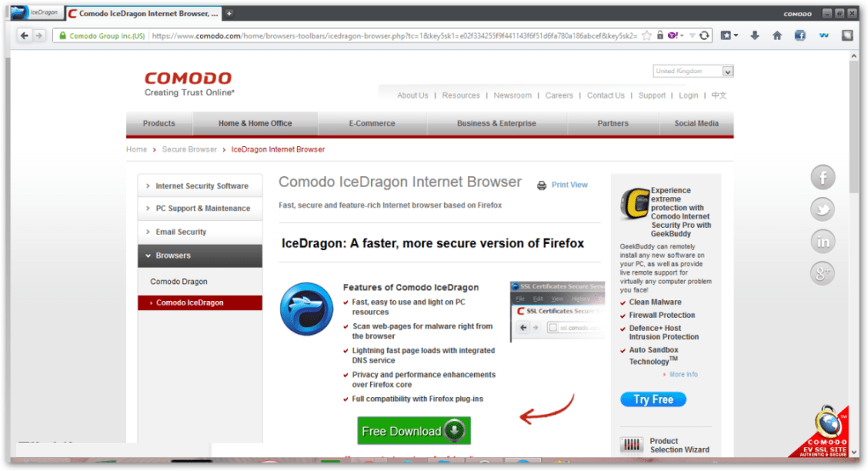Share page via Google Plus round icon
Screen dimensions: 868x471
pos(823,273)
